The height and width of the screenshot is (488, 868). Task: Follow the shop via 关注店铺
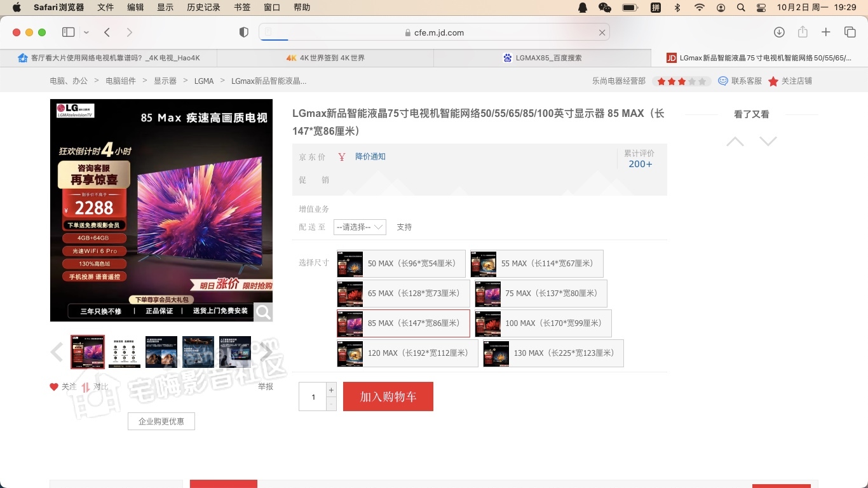click(x=790, y=81)
